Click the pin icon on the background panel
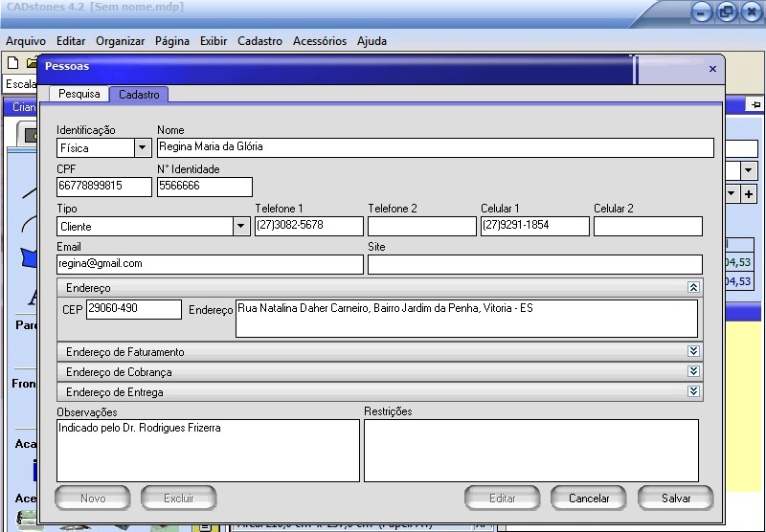Viewport: 766px width, 532px height. (x=755, y=104)
